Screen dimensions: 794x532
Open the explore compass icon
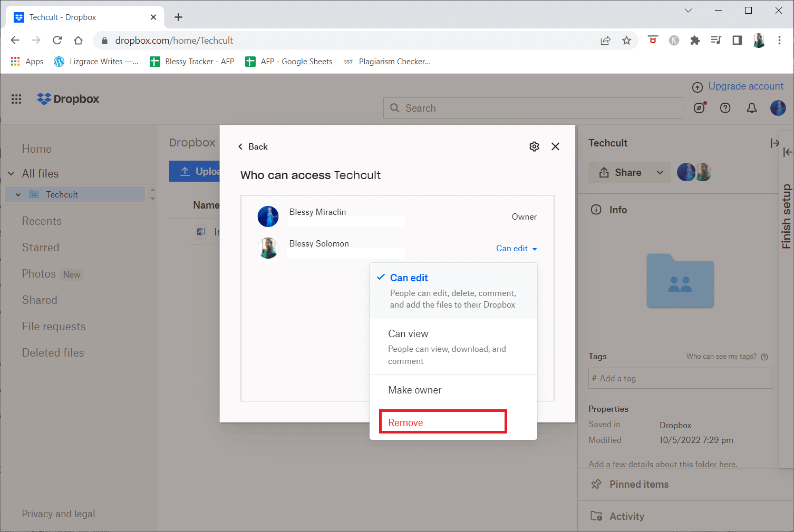(x=700, y=108)
